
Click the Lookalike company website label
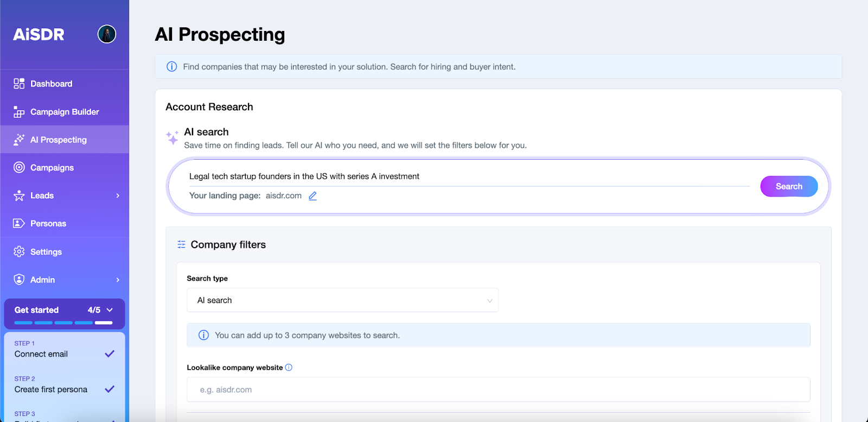click(x=235, y=368)
